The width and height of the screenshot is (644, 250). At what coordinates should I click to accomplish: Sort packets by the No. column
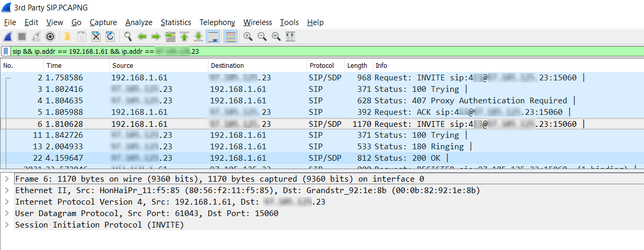point(22,66)
